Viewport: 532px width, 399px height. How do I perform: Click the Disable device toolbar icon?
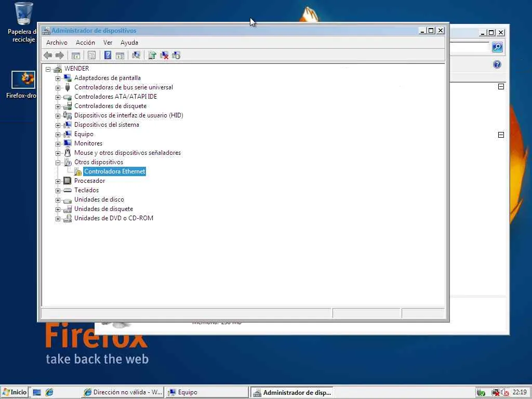(176, 55)
